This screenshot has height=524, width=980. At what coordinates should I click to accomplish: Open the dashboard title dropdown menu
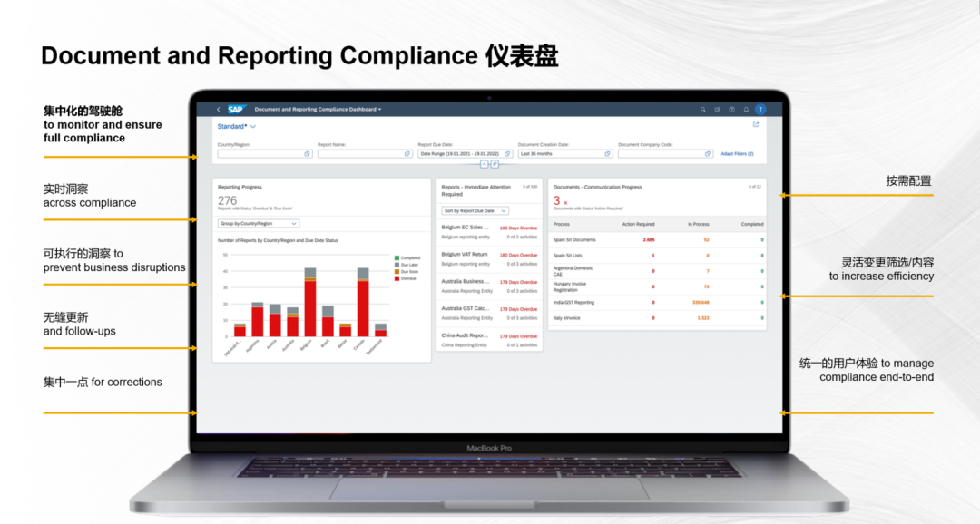click(x=380, y=109)
